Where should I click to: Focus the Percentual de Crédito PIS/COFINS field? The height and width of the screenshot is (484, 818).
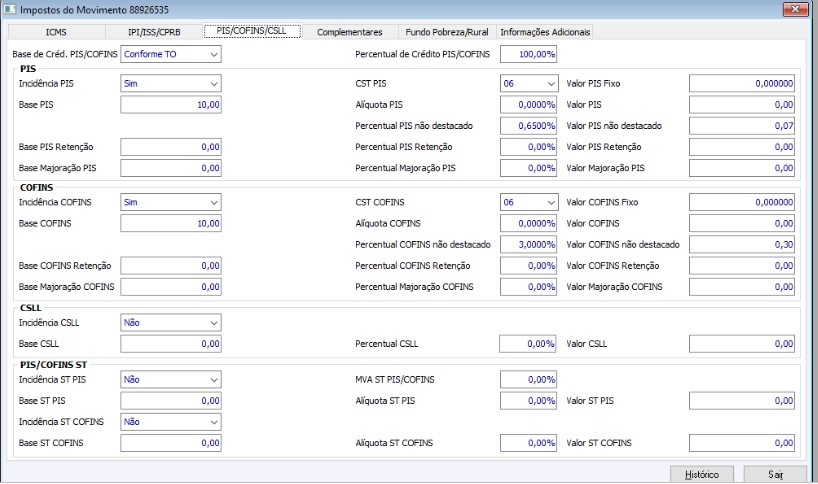[x=529, y=54]
